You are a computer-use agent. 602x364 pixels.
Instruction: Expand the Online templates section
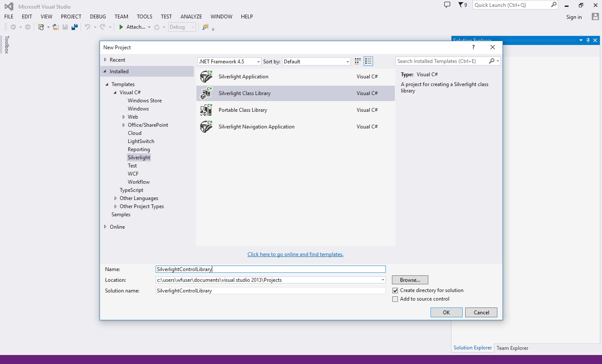105,227
